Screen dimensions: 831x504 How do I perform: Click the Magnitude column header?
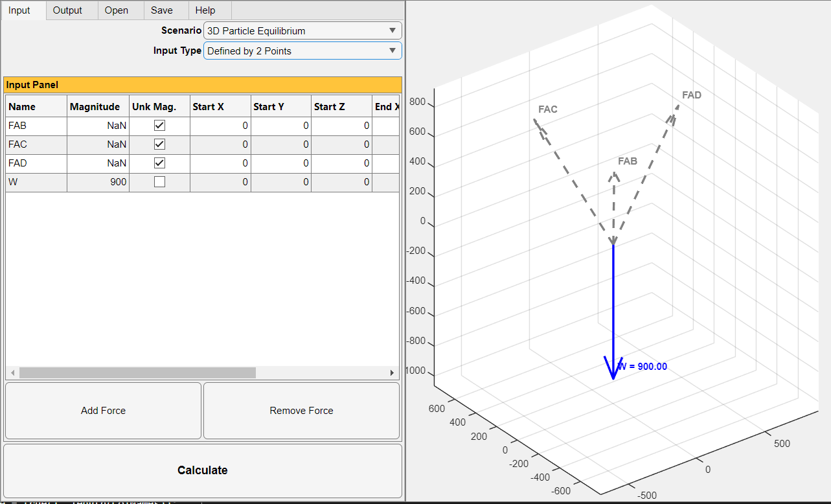pyautogui.click(x=98, y=106)
